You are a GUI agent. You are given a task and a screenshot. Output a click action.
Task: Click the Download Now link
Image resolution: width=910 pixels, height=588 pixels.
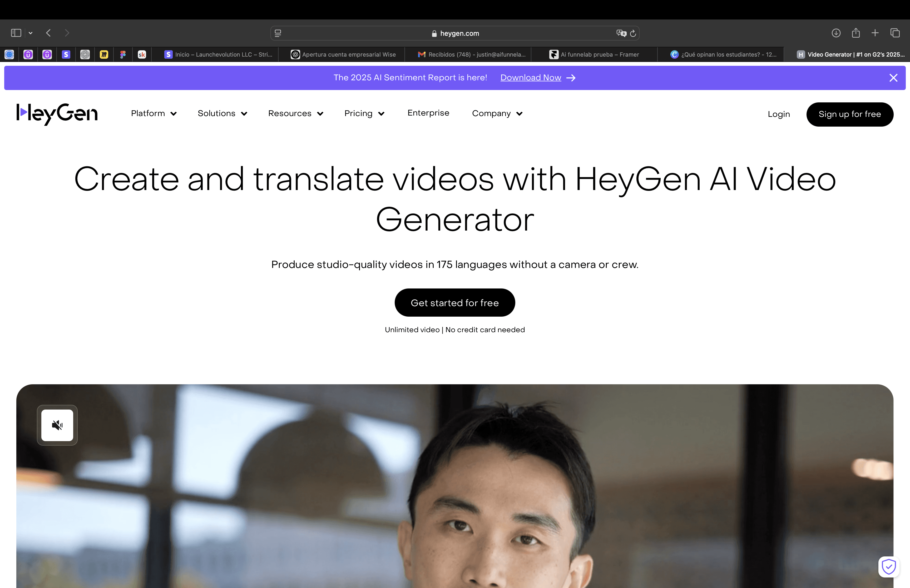click(x=538, y=77)
